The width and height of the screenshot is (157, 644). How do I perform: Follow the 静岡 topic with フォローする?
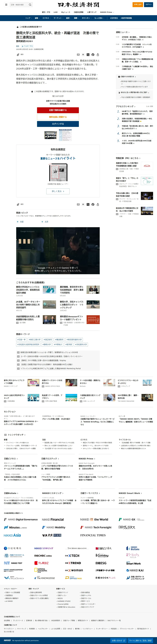[27, 46]
